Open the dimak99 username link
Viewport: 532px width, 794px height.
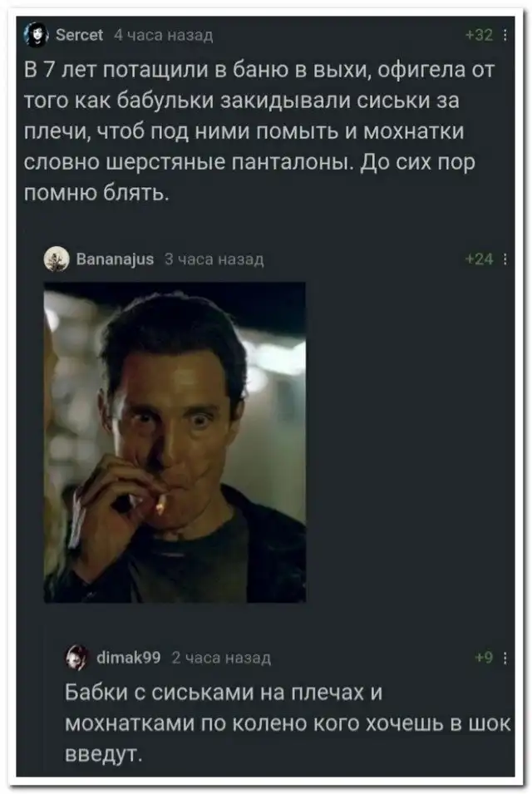coord(129,658)
